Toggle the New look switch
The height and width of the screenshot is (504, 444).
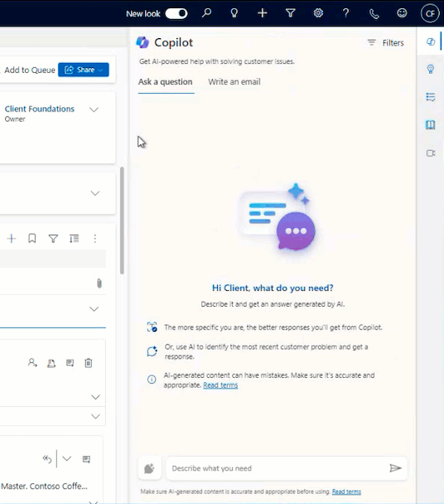(176, 13)
